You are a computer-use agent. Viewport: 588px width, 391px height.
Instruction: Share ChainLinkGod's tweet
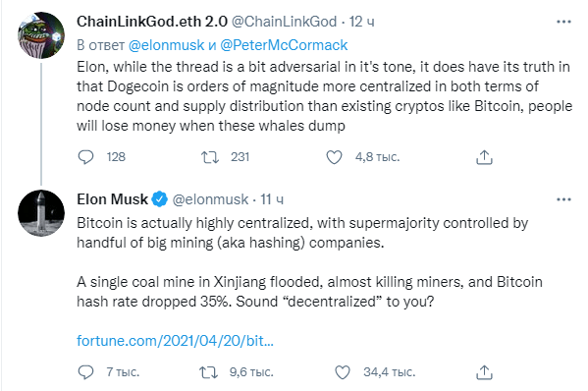pos(484,157)
